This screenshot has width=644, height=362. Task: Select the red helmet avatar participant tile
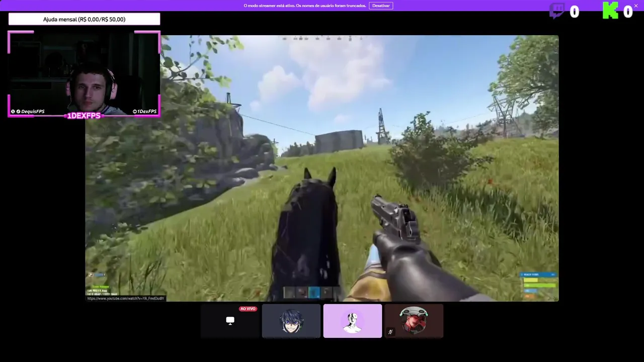414,321
